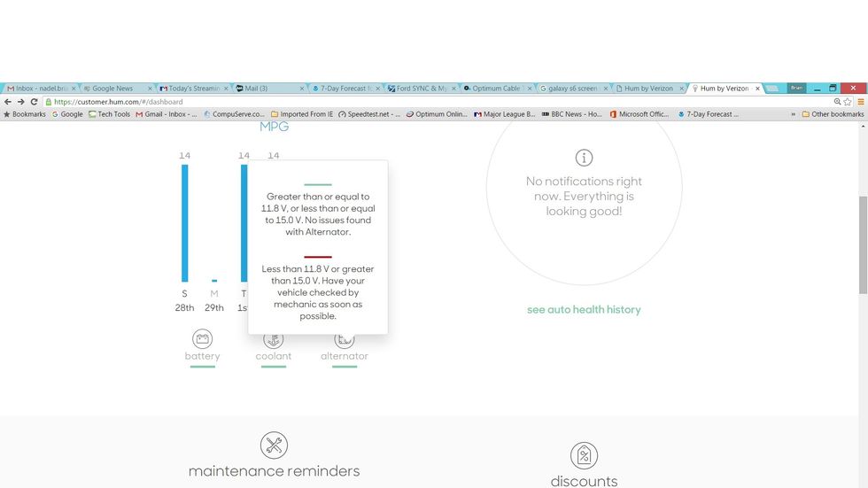Screen dimensions: 868x488
Task: Reload the page with browser refresh button
Action: click(34, 102)
